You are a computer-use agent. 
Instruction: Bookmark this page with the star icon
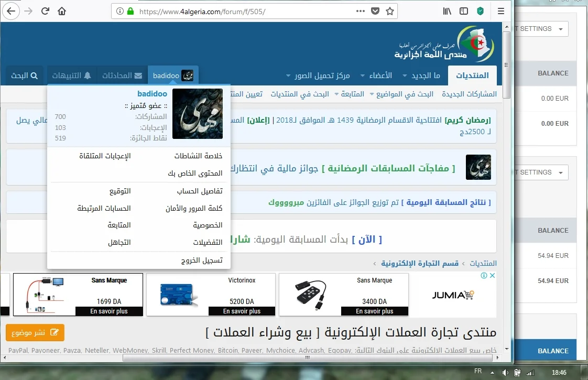click(389, 11)
